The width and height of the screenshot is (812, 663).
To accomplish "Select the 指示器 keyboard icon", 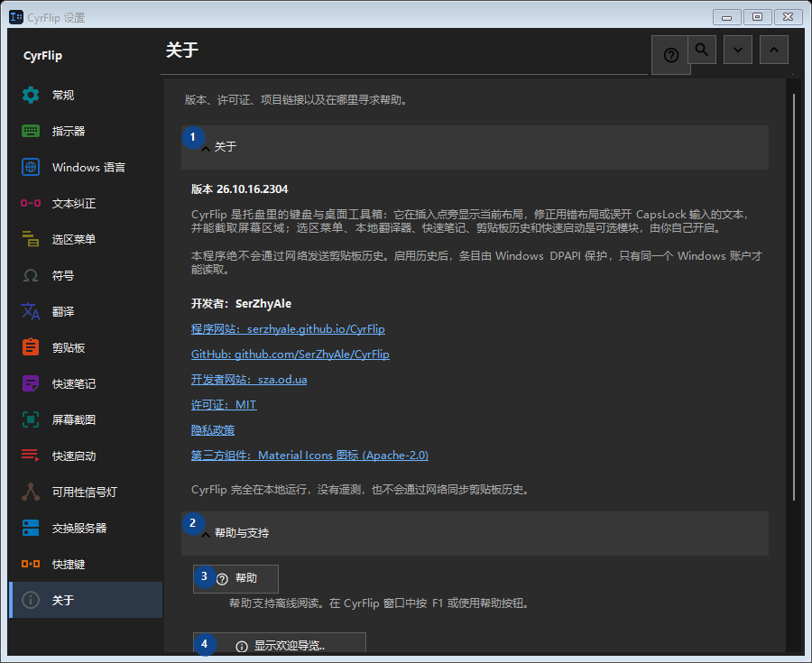I will point(31,131).
